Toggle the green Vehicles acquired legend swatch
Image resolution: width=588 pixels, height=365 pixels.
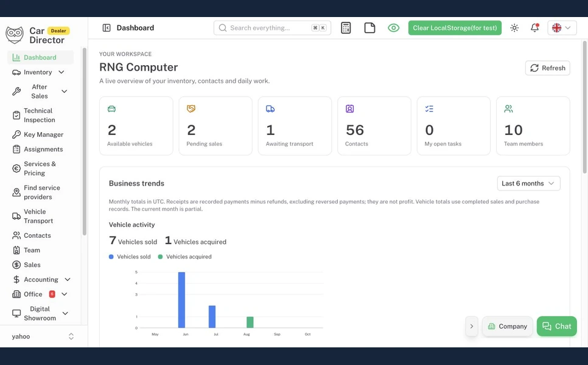tap(160, 257)
